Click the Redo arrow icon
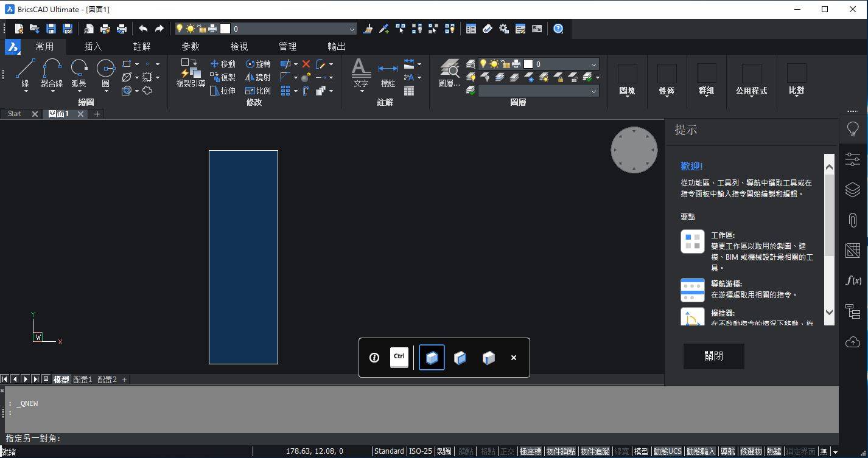868x458 pixels. pyautogui.click(x=159, y=29)
